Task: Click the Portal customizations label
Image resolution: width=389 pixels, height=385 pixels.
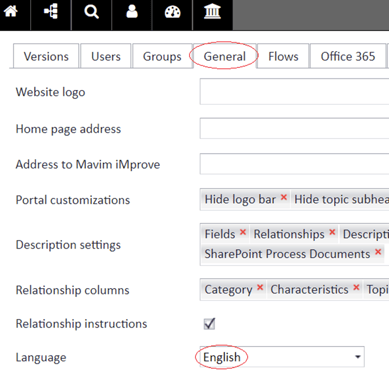Action: 73,200
